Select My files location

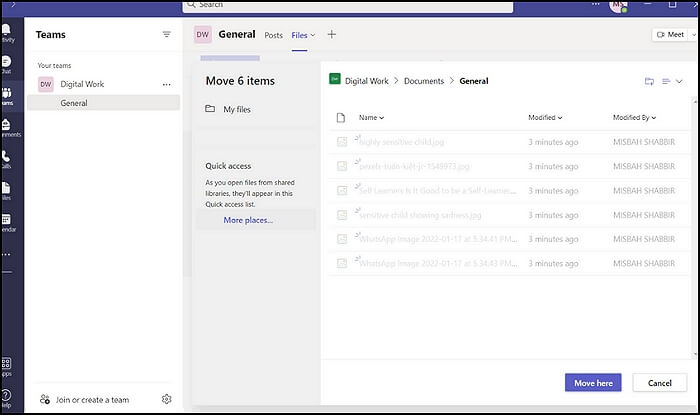236,108
